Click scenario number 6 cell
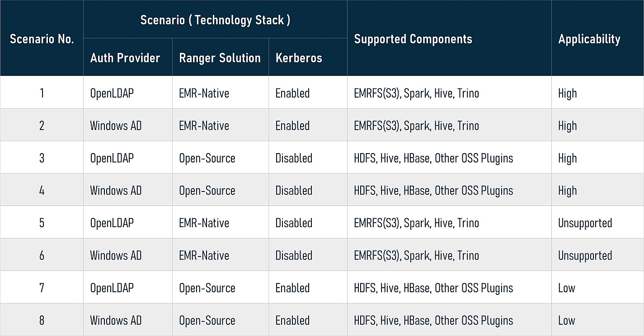This screenshot has height=336, width=644. tap(42, 256)
